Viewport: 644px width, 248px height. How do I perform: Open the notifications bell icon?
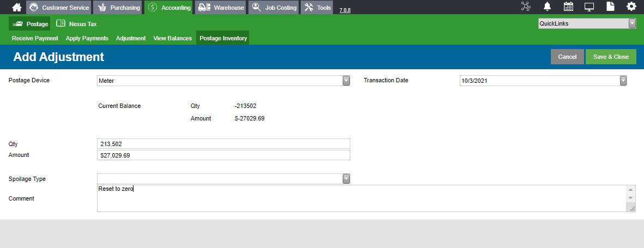click(547, 7)
